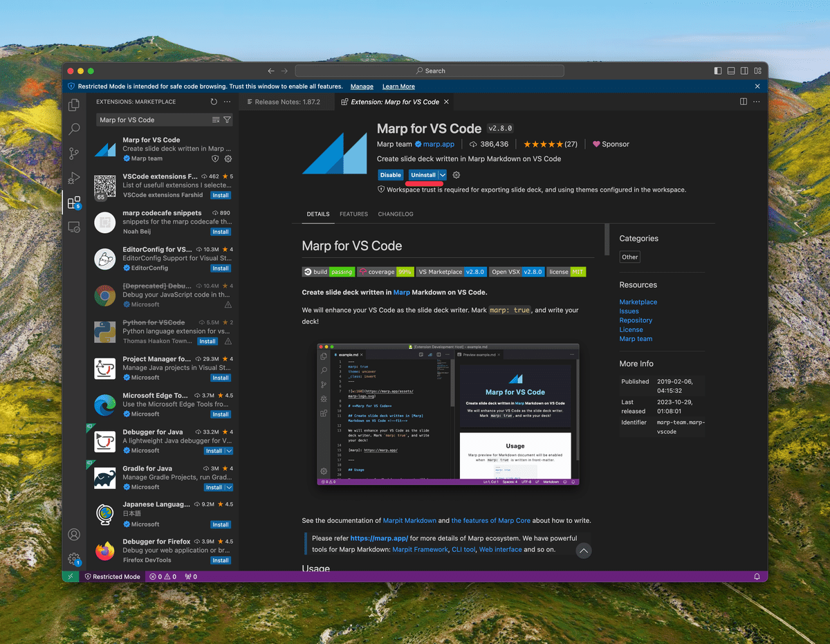Select the DETAILS tab
This screenshot has width=830, height=644.
(x=318, y=214)
